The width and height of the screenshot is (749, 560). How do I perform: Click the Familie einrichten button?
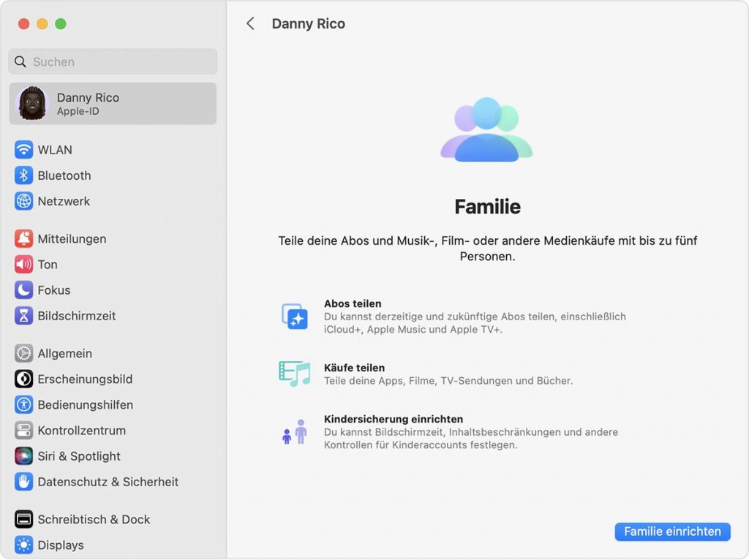click(671, 531)
